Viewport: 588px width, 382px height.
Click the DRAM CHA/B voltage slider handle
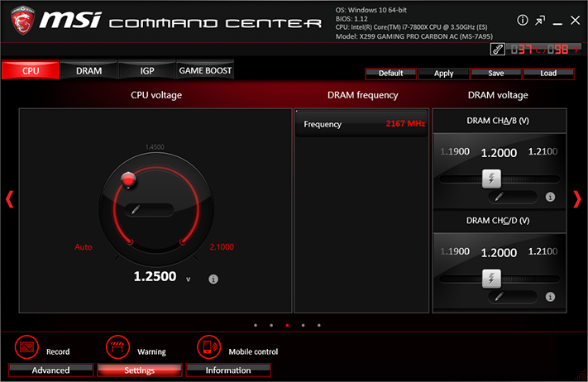click(x=491, y=179)
